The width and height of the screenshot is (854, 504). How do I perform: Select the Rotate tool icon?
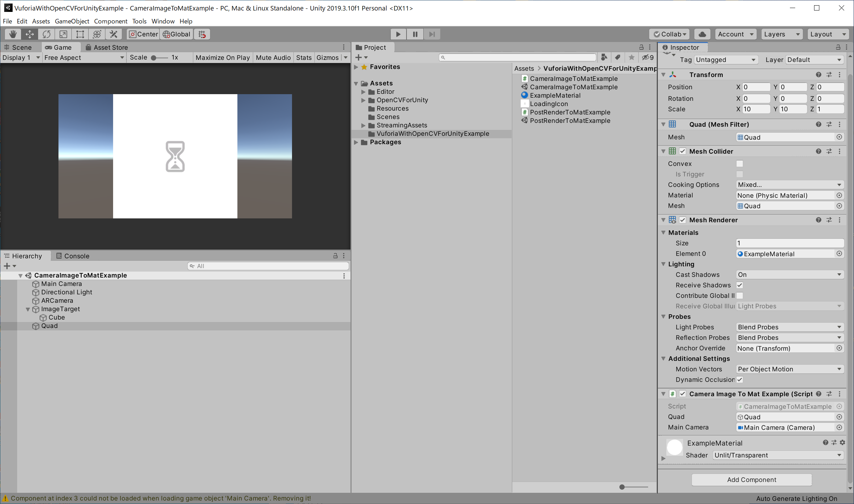click(x=47, y=34)
